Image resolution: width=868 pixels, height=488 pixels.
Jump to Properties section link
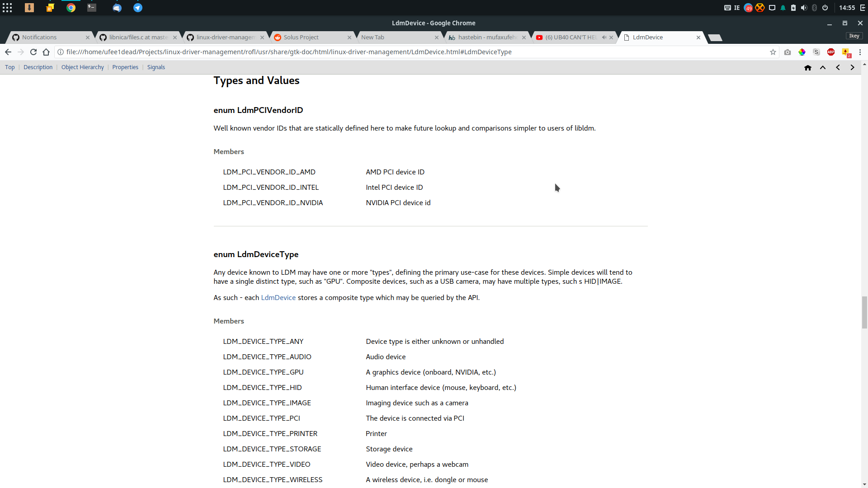[125, 67]
